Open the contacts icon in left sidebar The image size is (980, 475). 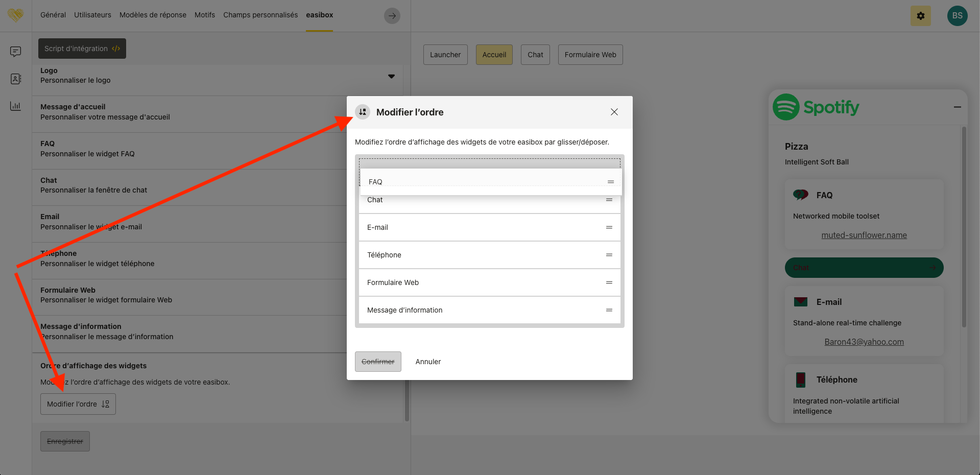tap(15, 79)
